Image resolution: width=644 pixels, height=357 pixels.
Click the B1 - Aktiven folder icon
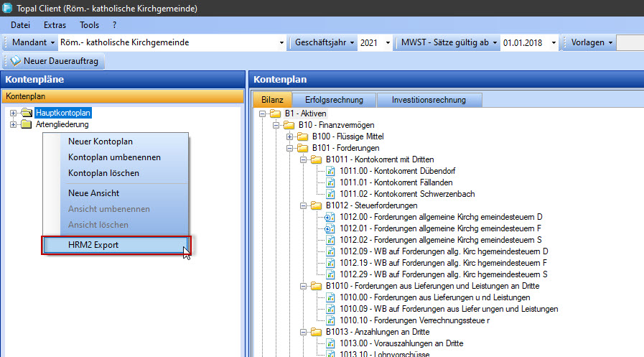click(276, 113)
